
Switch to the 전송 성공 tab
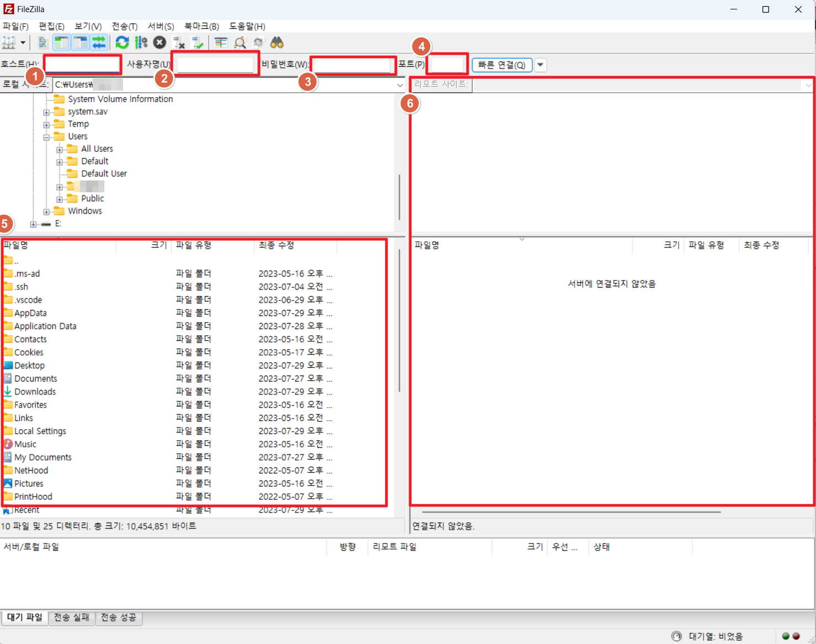[119, 617]
